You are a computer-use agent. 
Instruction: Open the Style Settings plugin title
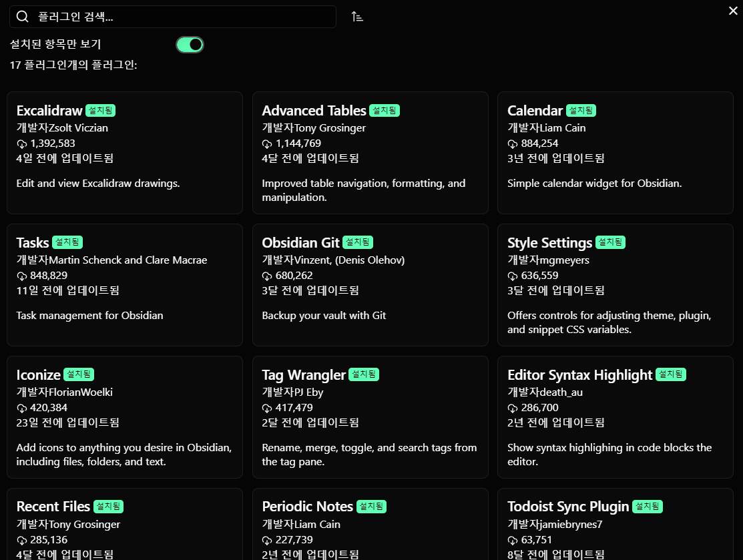549,242
